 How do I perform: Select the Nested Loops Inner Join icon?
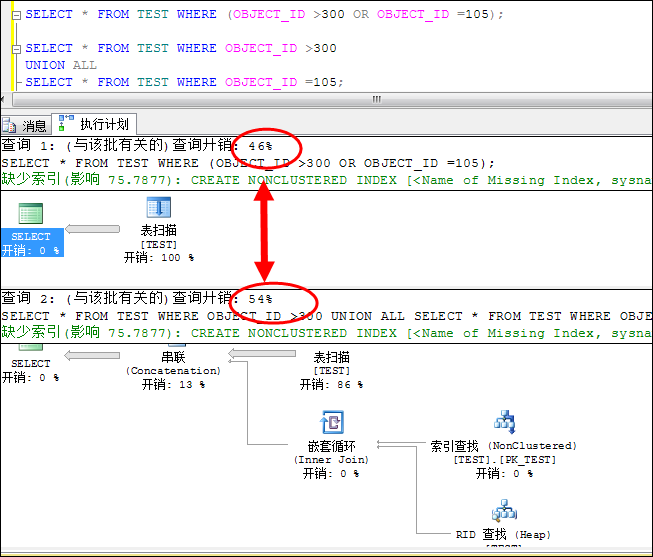tap(331, 421)
